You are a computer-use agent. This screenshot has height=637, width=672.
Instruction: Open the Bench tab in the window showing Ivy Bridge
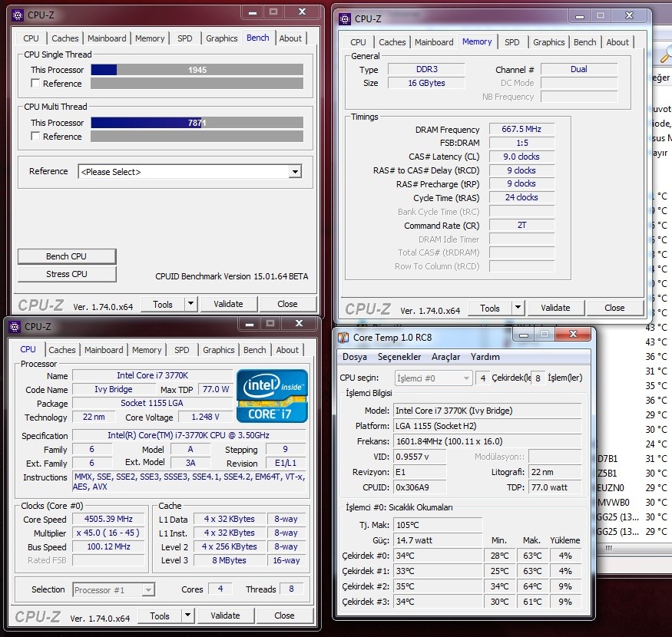click(x=254, y=350)
